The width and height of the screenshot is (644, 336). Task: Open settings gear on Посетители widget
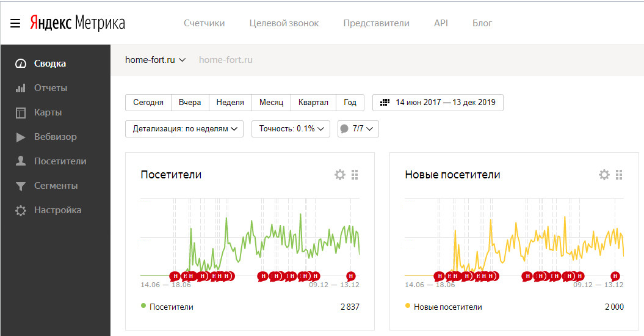click(x=340, y=175)
